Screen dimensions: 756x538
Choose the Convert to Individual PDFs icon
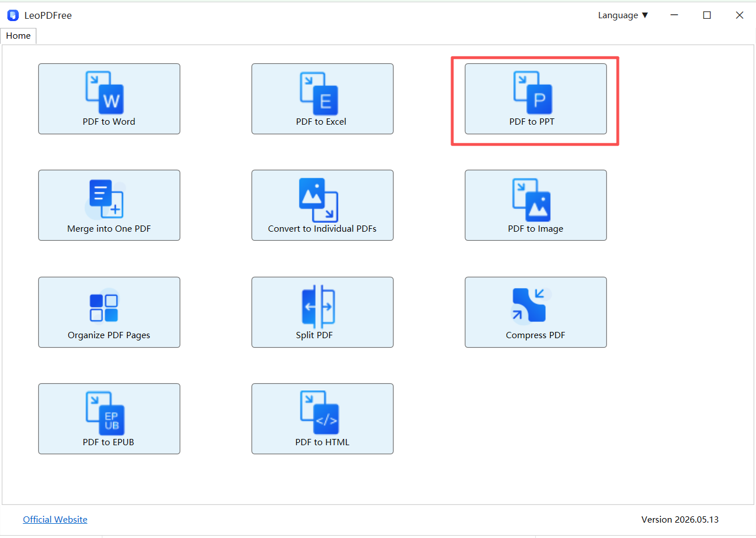[x=319, y=200]
